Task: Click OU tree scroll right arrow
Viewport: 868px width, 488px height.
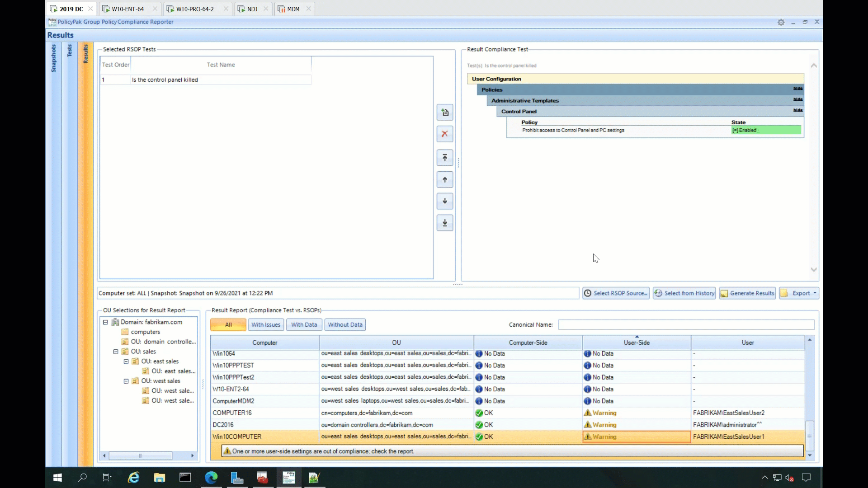Action: tap(193, 456)
